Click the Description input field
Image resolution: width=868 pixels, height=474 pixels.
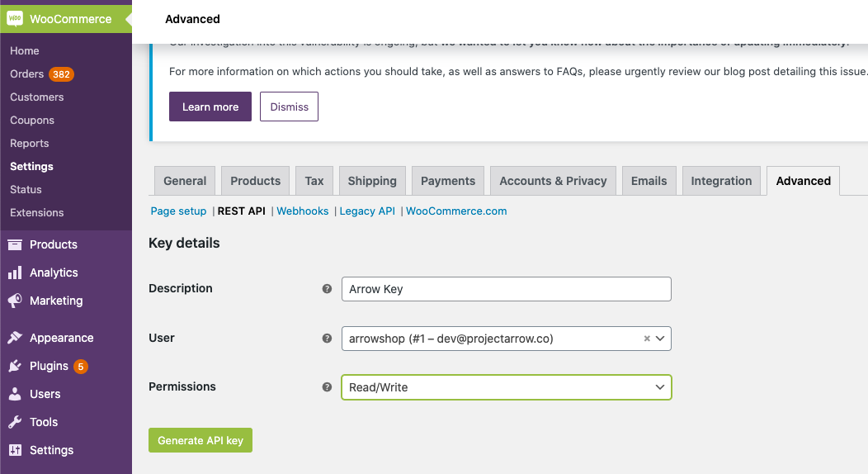pos(507,289)
